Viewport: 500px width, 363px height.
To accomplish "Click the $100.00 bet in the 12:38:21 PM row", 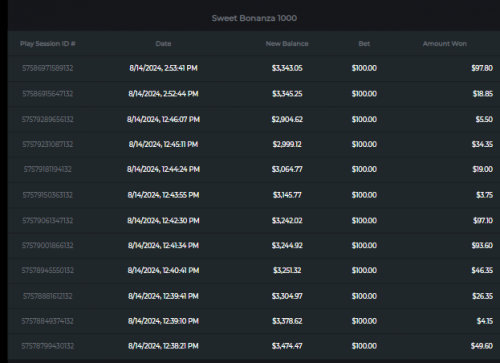I will click(364, 346).
